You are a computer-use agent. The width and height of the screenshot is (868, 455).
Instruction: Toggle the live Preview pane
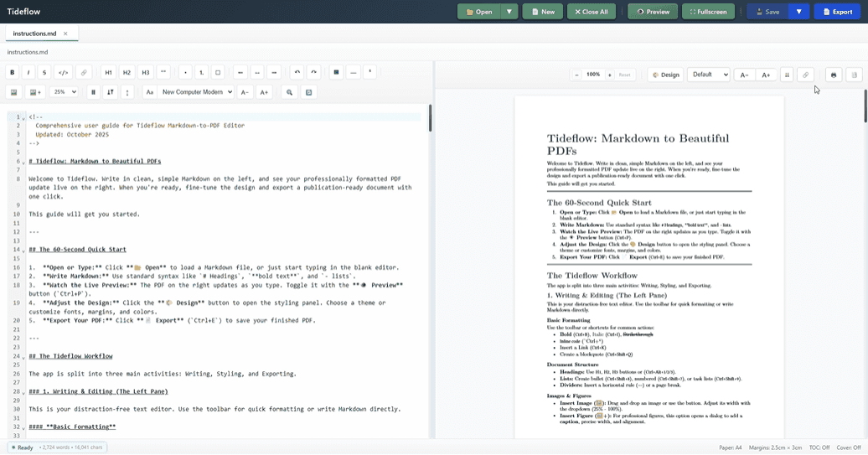pyautogui.click(x=653, y=12)
